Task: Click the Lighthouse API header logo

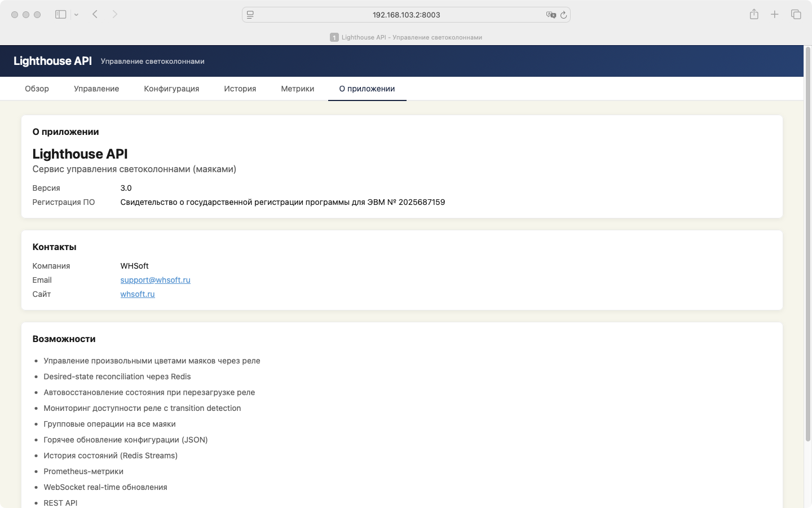Action: [x=52, y=61]
